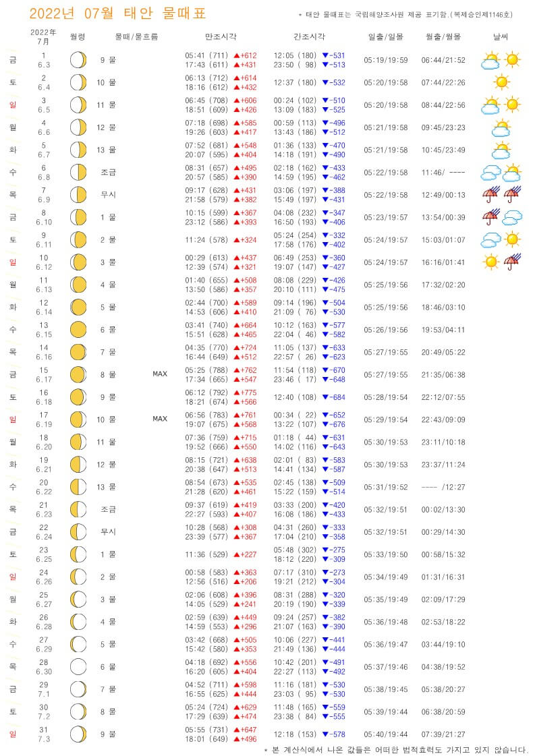Click the sun icon in the July 9 row
The width and height of the screenshot is (535, 756).
(x=512, y=239)
